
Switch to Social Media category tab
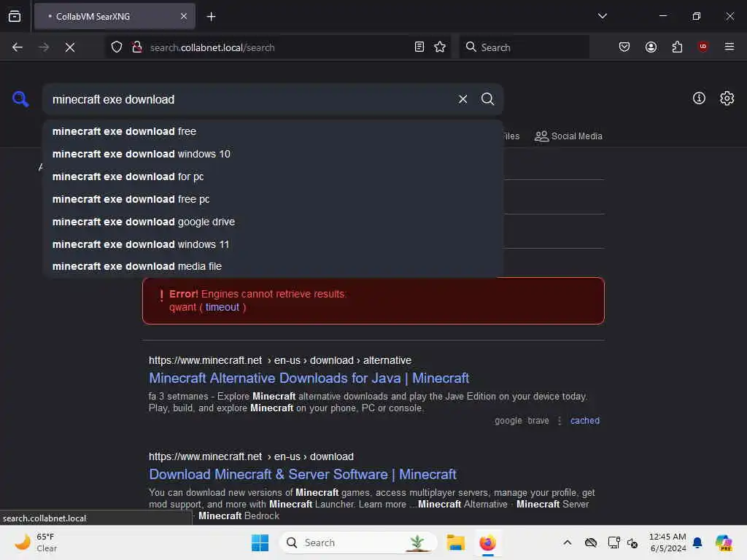(568, 136)
